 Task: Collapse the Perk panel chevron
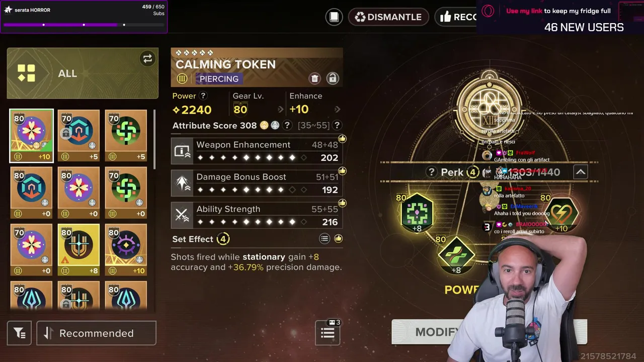pyautogui.click(x=580, y=172)
